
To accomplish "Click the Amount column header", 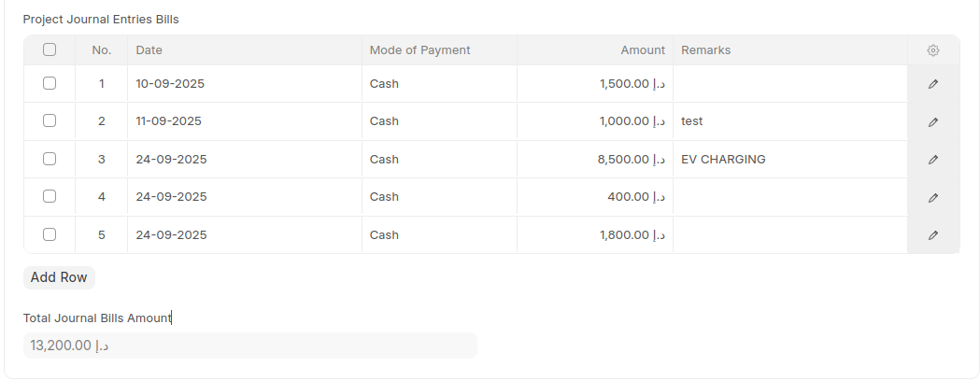I will [x=643, y=50].
